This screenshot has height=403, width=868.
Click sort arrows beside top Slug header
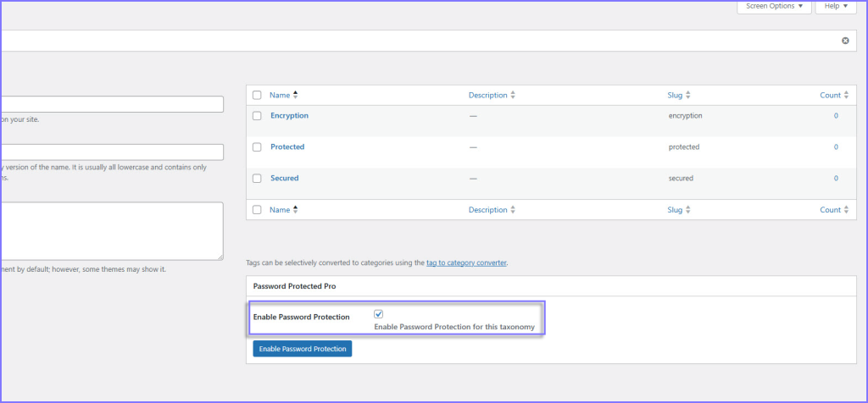(687, 95)
